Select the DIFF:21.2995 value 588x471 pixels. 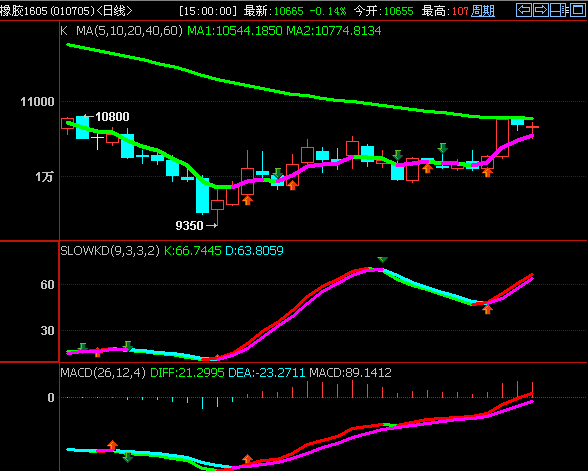coord(187,372)
